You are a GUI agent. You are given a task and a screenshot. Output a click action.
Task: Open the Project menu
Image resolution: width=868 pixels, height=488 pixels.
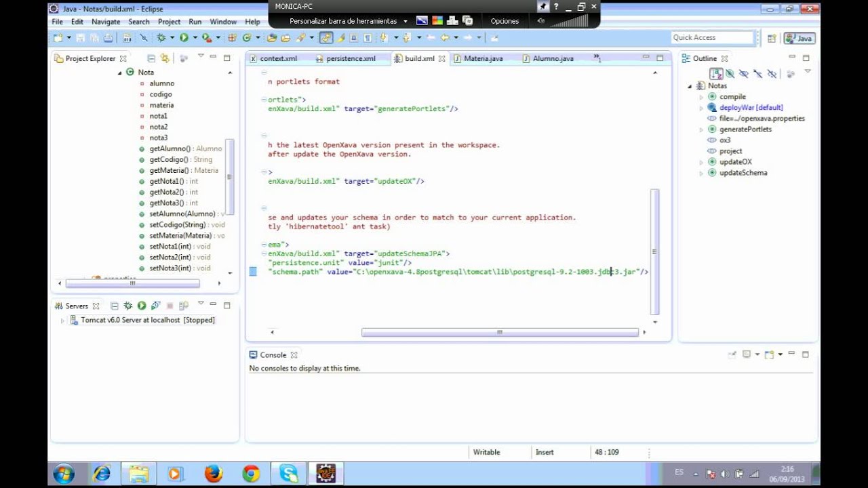click(x=169, y=22)
